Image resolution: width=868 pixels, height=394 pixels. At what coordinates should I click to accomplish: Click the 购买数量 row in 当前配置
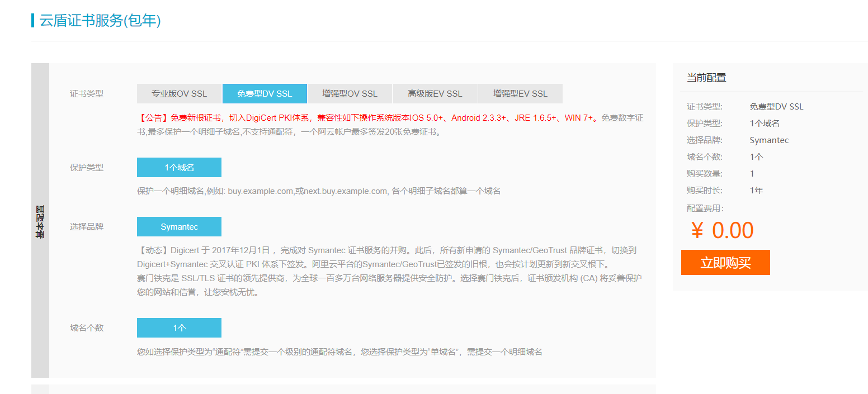tap(705, 174)
